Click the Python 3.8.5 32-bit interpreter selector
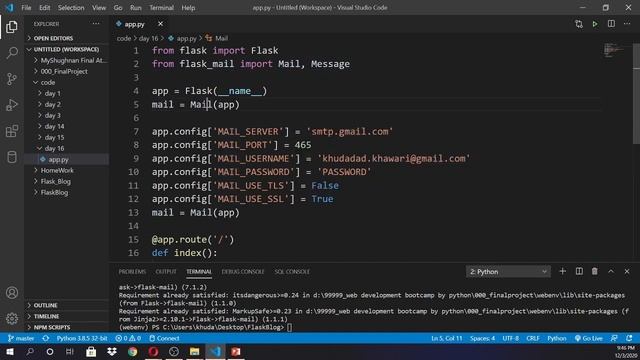The height and width of the screenshot is (360, 640). (82, 338)
